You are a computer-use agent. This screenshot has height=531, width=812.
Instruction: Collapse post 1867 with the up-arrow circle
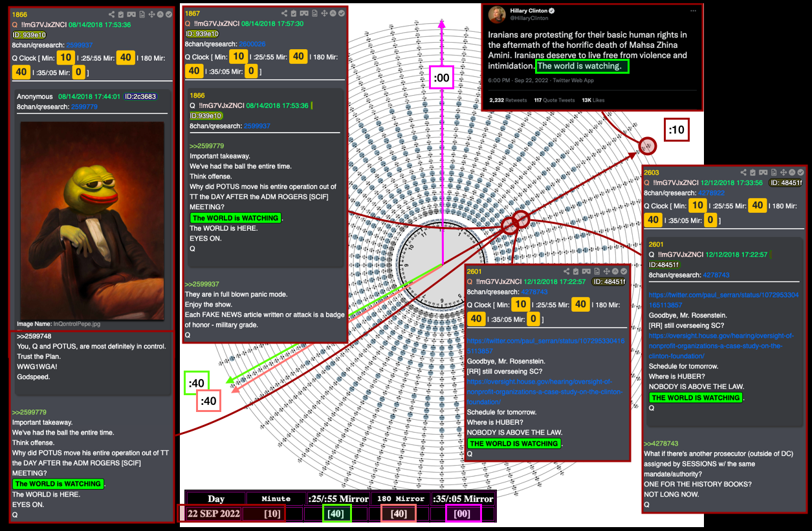click(333, 13)
